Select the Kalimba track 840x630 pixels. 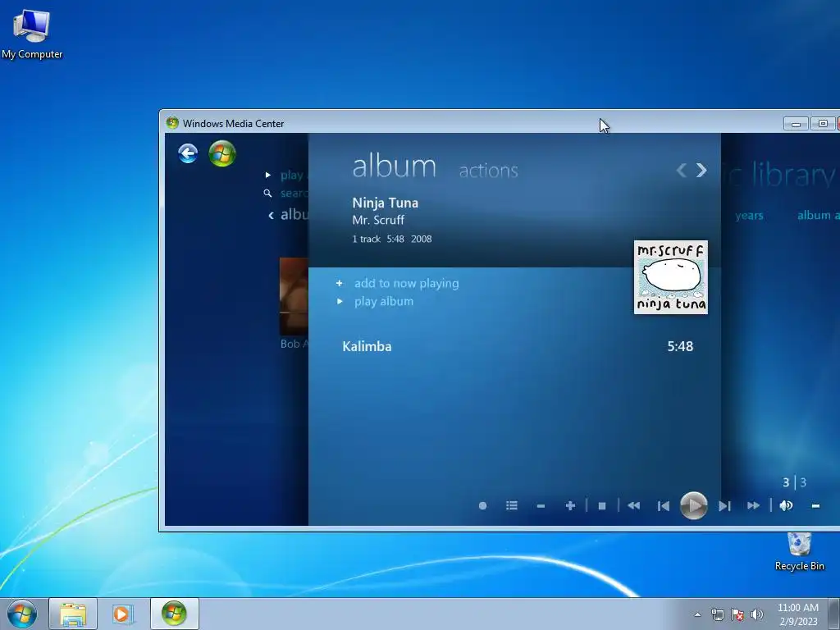tap(518, 347)
